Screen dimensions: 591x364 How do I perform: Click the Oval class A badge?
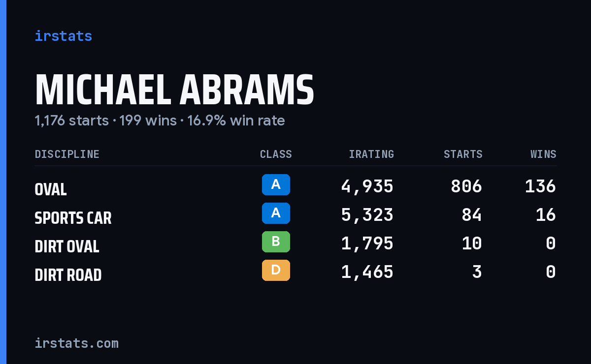point(276,184)
